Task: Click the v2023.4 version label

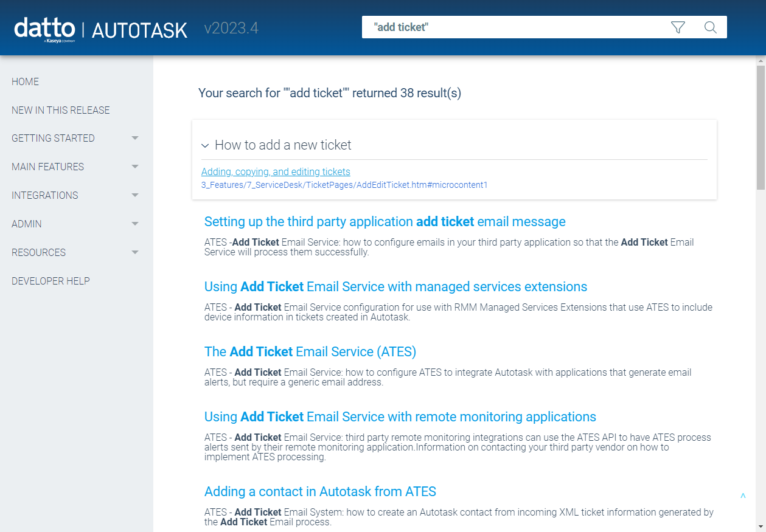Action: [231, 28]
